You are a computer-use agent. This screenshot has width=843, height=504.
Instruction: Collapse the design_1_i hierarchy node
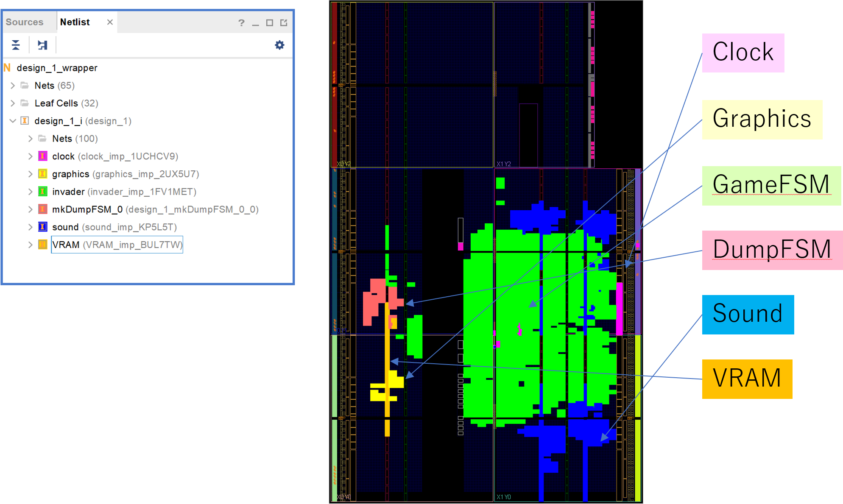pos(13,121)
